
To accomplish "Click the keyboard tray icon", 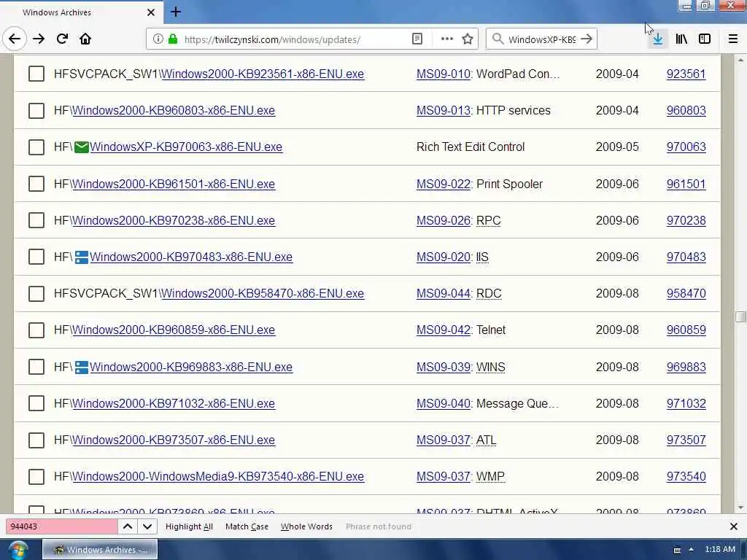I will click(676, 550).
